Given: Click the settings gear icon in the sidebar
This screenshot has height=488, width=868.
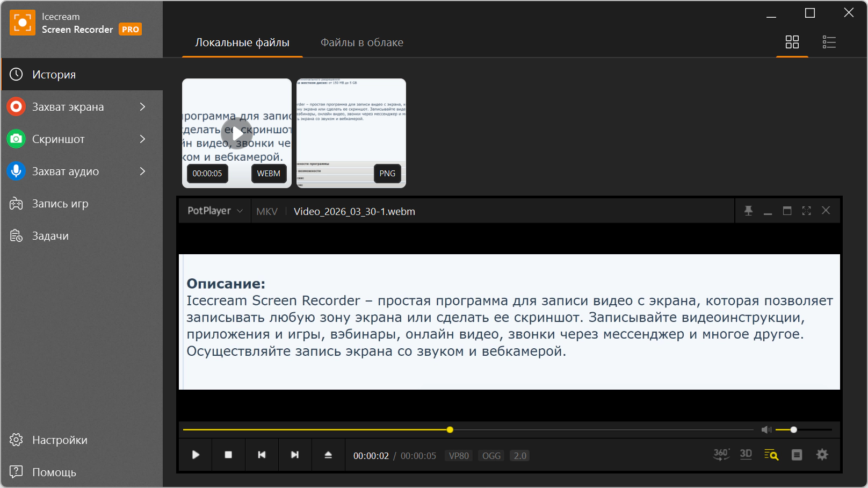Looking at the screenshot, I should pos(16,440).
